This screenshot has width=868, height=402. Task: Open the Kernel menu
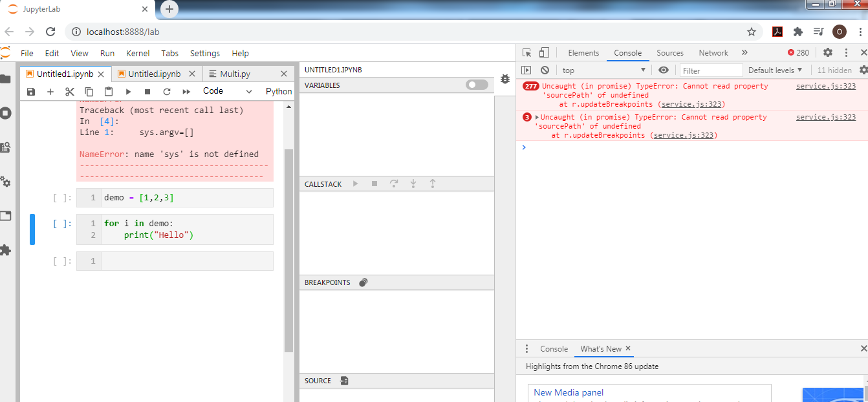click(138, 53)
